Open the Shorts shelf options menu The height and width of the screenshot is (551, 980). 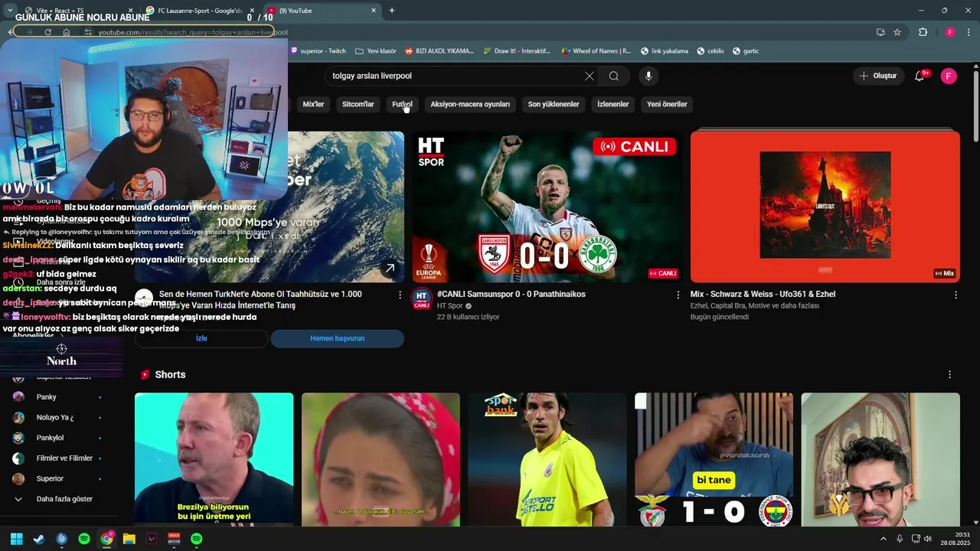(949, 375)
